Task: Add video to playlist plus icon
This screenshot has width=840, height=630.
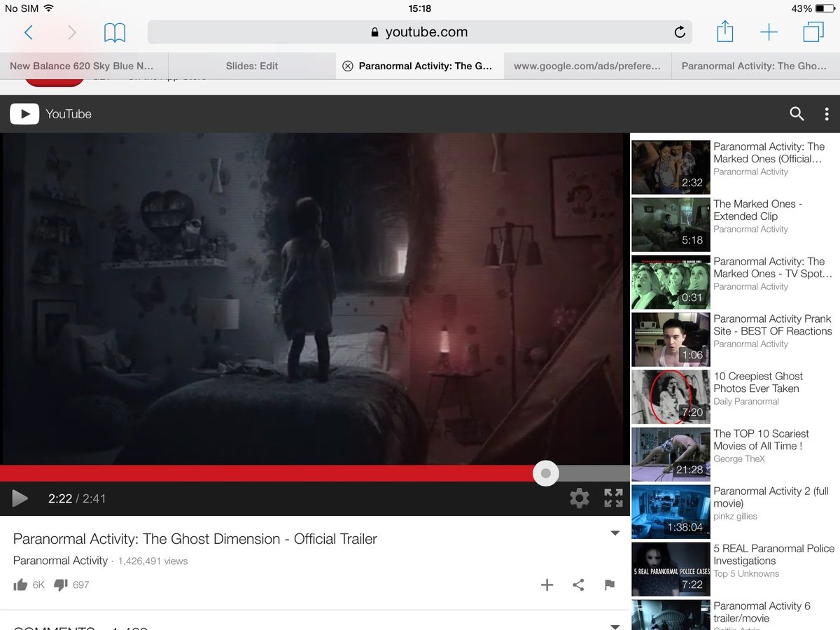Action: point(547,585)
